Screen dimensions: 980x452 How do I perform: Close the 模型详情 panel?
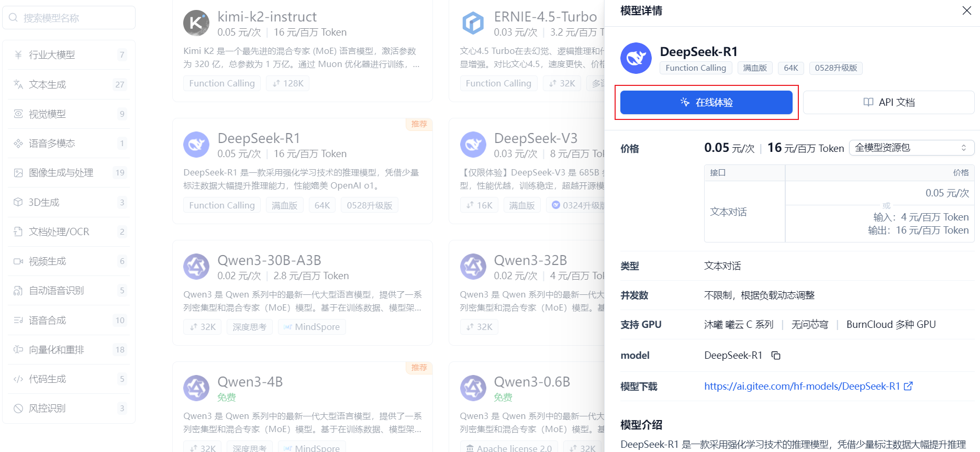tap(966, 10)
